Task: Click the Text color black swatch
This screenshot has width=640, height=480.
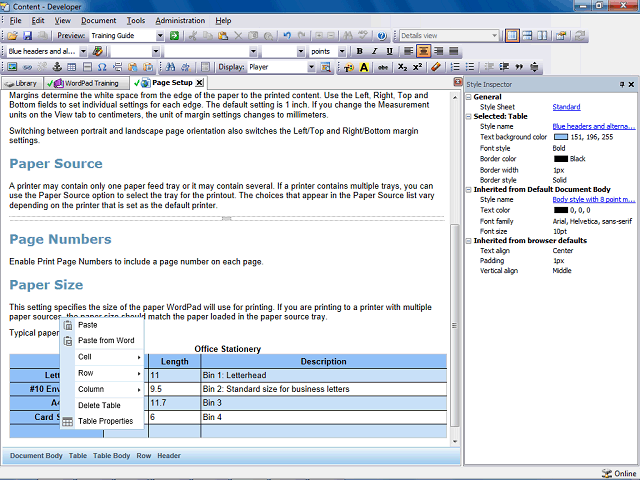Action: (561, 210)
